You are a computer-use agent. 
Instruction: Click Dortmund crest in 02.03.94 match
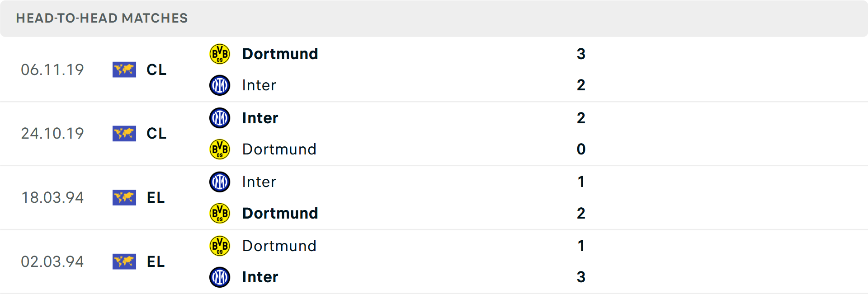pyautogui.click(x=220, y=246)
